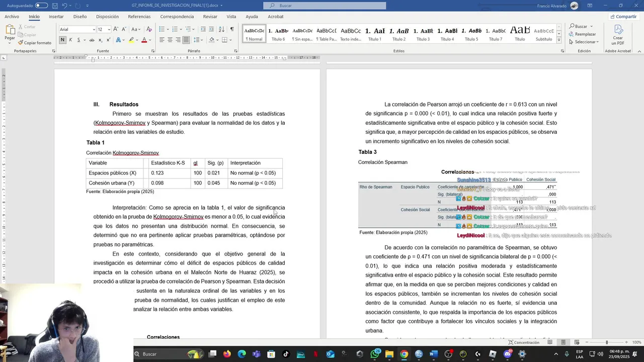The image size is (644, 362).
Task: Click the Undo arrow icon
Action: click(x=64, y=6)
